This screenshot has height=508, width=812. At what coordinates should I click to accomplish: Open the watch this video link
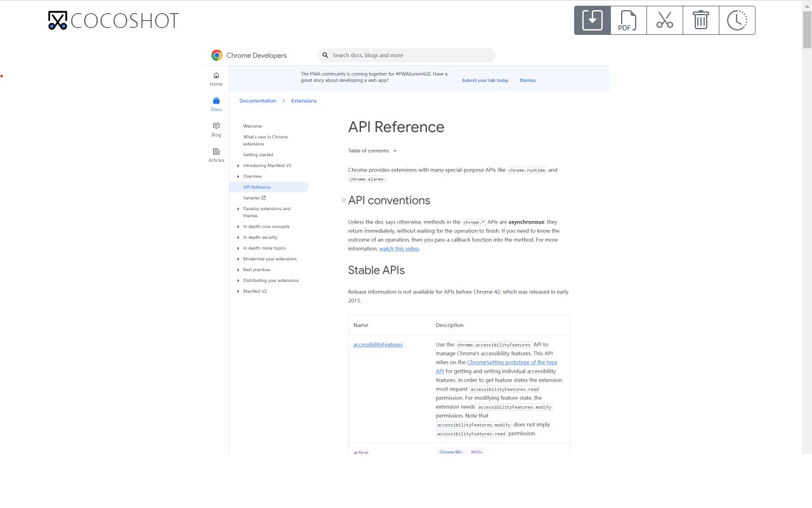pyautogui.click(x=399, y=249)
